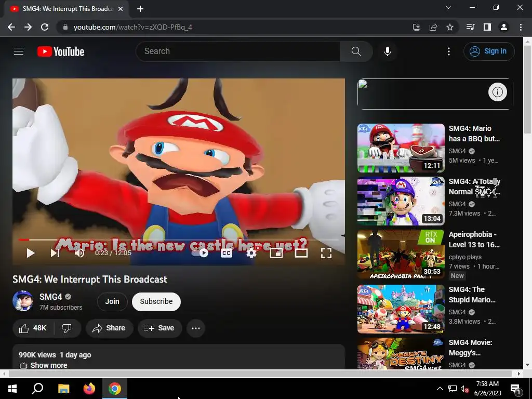
Task: Dislike this video
Action: pos(67,328)
